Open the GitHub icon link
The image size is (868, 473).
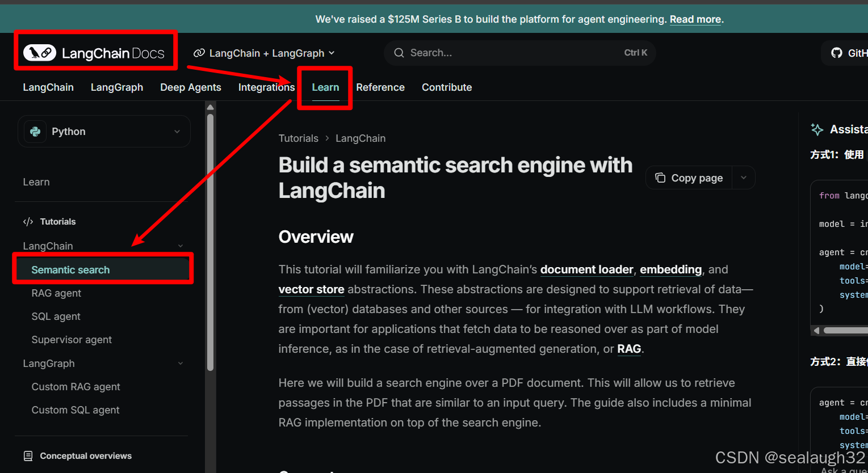pos(837,53)
